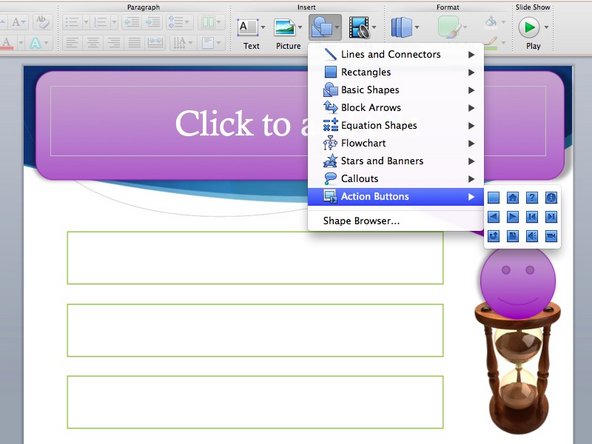Viewport: 592px width, 444px height.
Task: Open the bullet list style dropdown arrow
Action: pyautogui.click(x=86, y=22)
